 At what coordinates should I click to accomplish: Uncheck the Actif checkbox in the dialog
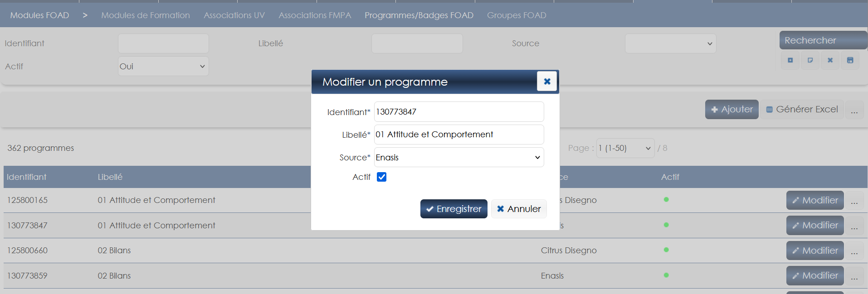tap(382, 177)
